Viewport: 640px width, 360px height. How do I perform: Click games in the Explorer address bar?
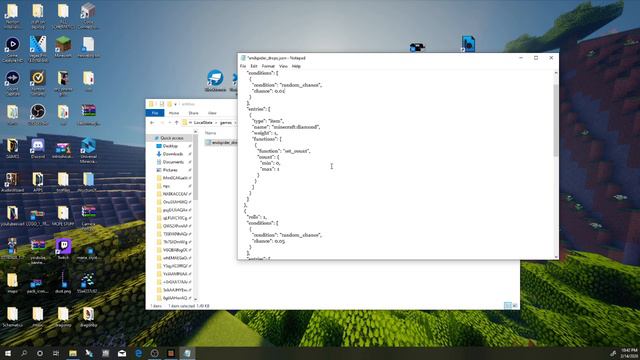click(x=226, y=122)
